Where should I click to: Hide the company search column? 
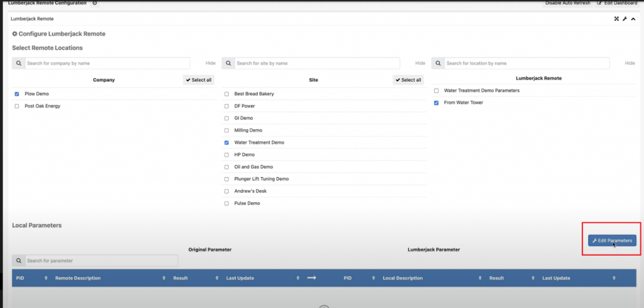point(210,64)
